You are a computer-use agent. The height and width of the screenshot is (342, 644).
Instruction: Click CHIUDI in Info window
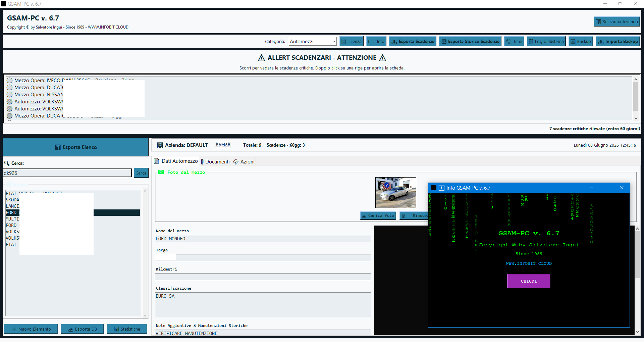click(529, 281)
